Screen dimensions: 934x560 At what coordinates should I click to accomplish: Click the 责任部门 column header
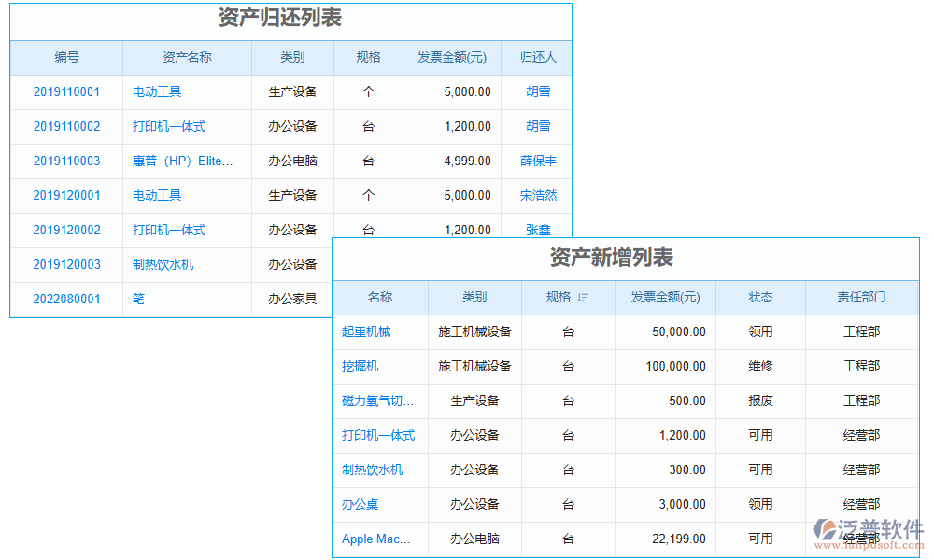tap(861, 298)
